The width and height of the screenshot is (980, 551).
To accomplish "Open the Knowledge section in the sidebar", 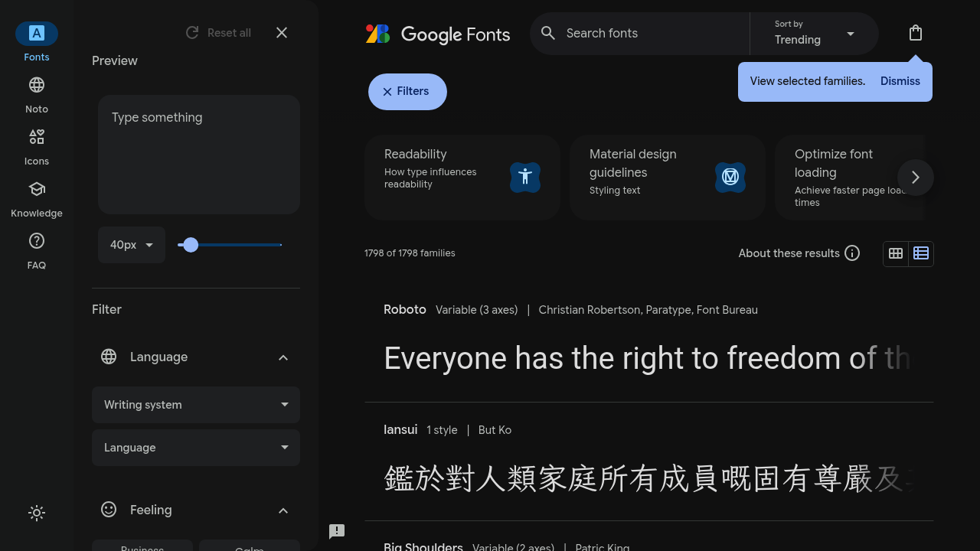I will 36,198.
